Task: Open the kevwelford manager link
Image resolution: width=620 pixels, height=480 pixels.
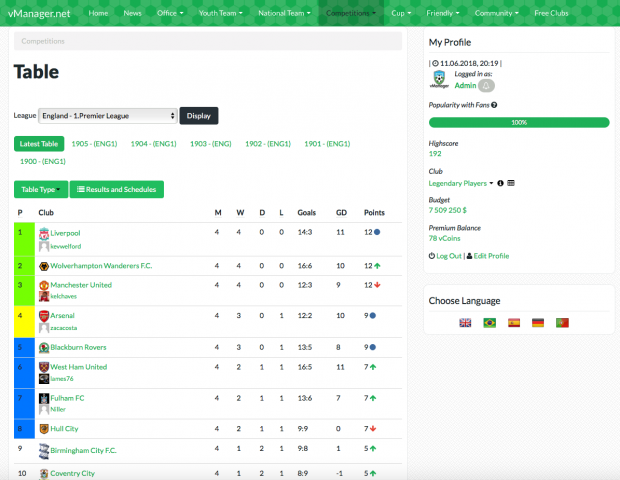Action: (x=66, y=246)
